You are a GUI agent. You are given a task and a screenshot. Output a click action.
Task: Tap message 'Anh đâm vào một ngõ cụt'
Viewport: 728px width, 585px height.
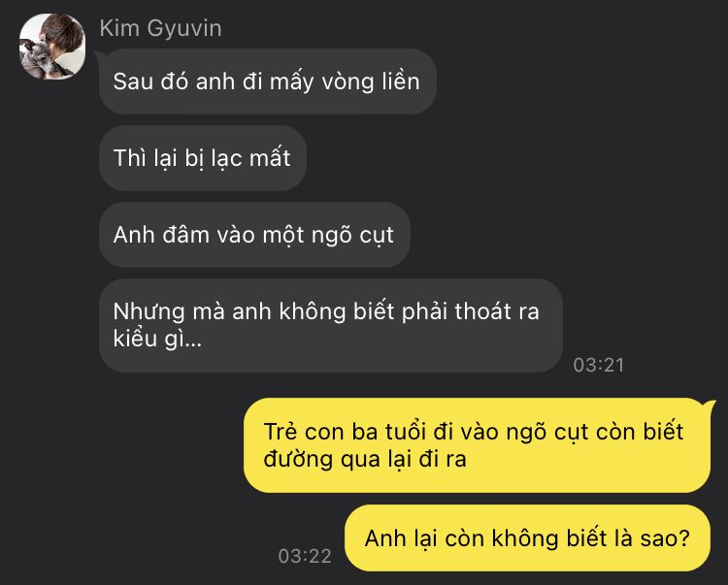pos(254,235)
